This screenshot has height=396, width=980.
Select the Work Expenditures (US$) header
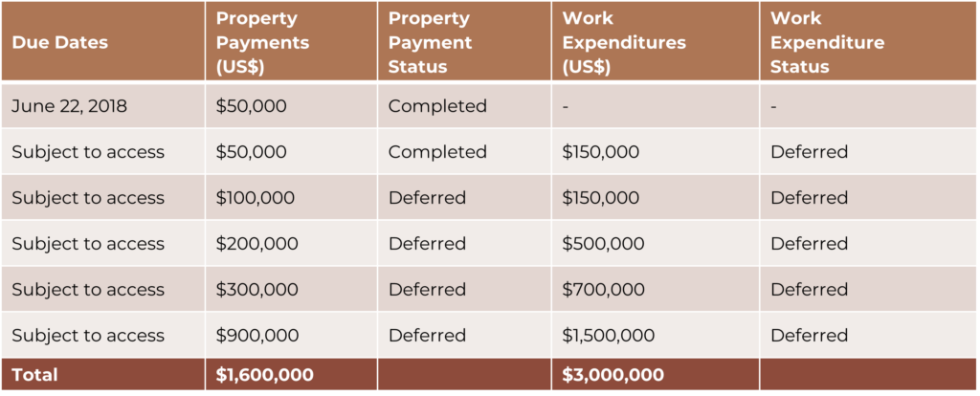click(624, 43)
